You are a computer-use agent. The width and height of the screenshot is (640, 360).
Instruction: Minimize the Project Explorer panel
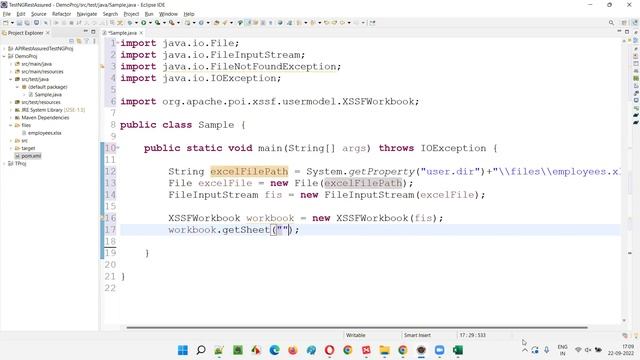(x=86, y=32)
